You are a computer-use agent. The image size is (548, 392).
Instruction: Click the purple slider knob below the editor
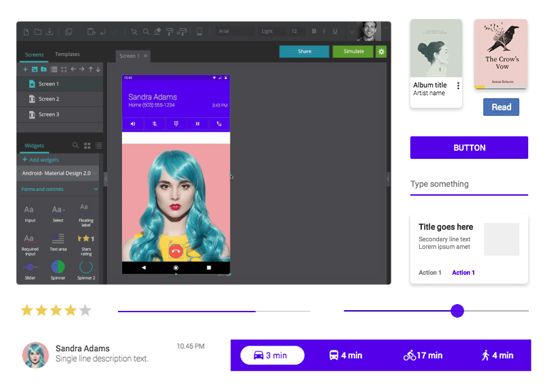[457, 311]
